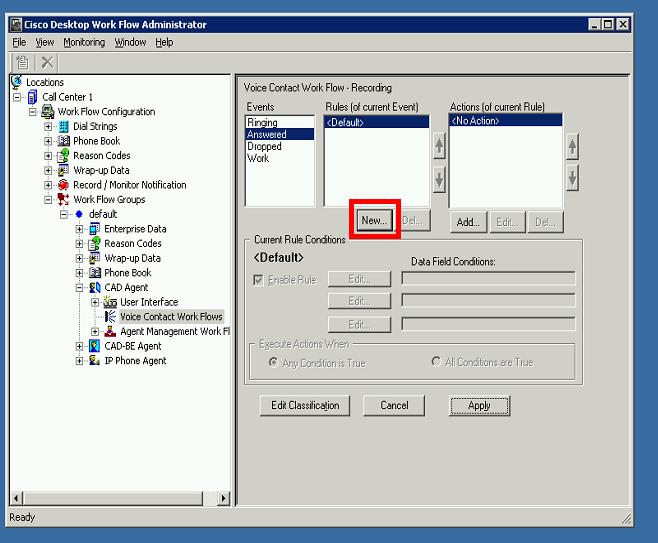Collapse the Work Flow Configuration node
The image size is (658, 543).
(33, 112)
